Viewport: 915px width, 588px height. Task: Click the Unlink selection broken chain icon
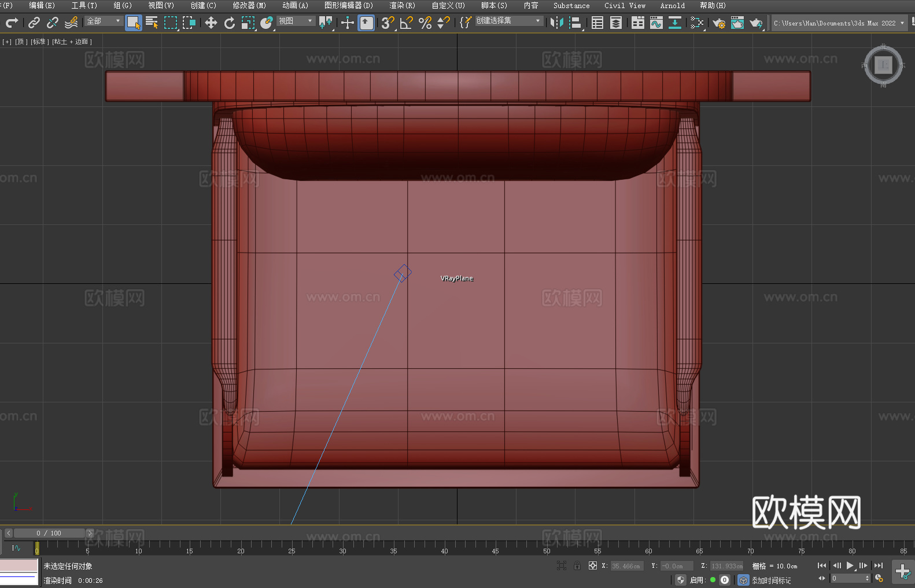(x=53, y=23)
